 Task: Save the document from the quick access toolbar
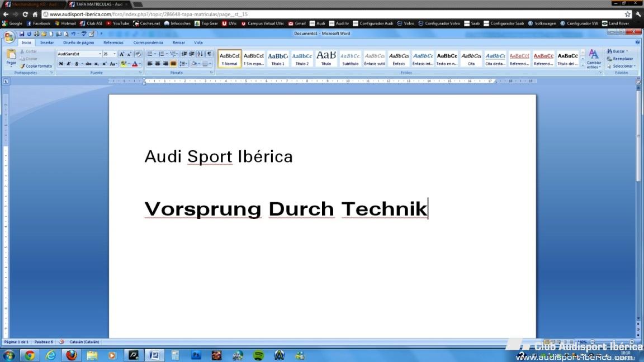22,34
